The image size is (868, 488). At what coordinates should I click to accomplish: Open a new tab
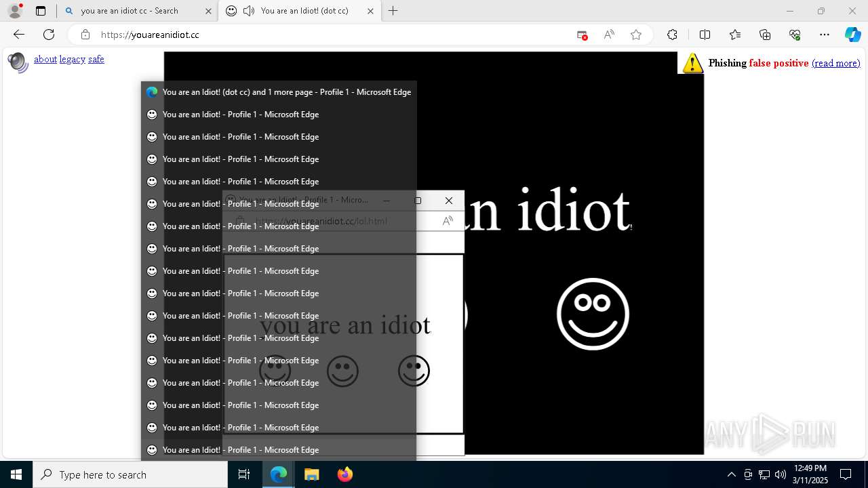click(x=393, y=11)
